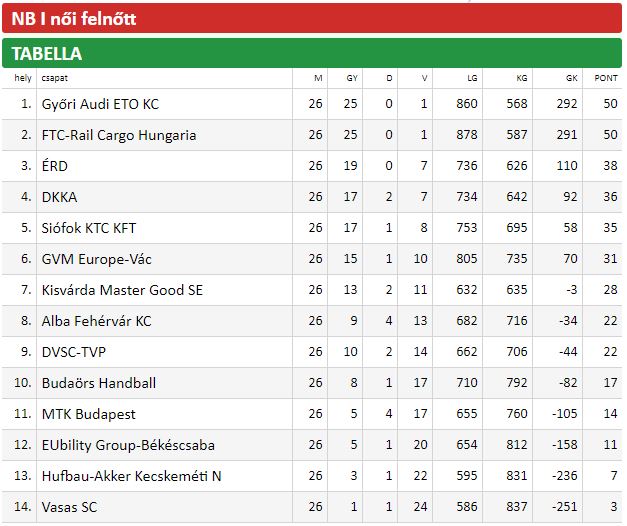627x526 pixels.
Task: Select the DVSC-TVP team name
Action: 75,352
